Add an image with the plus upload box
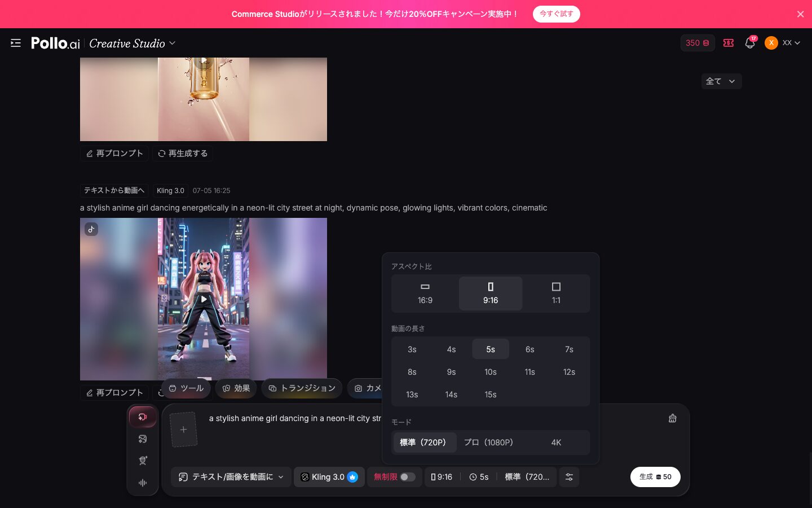This screenshot has width=812, height=508. (x=183, y=430)
